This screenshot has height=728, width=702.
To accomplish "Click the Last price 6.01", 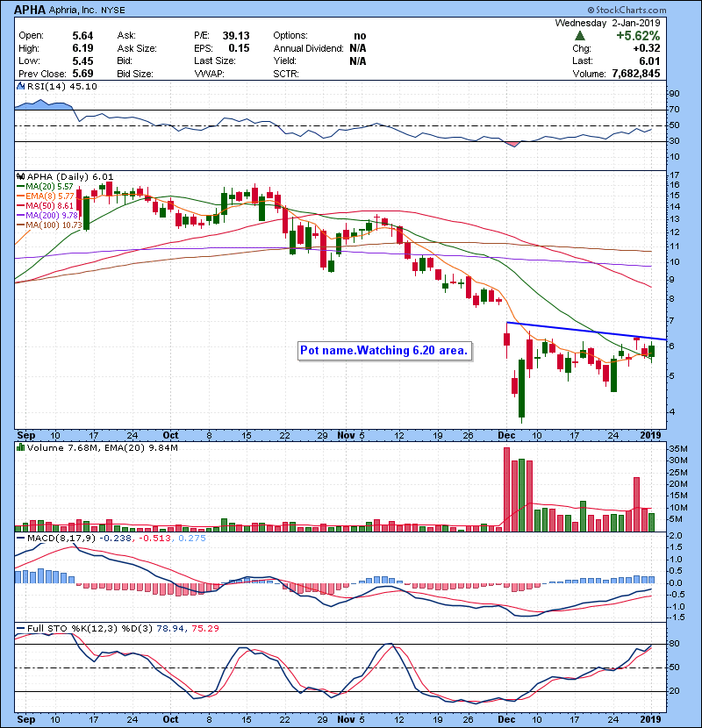I will (x=649, y=61).
